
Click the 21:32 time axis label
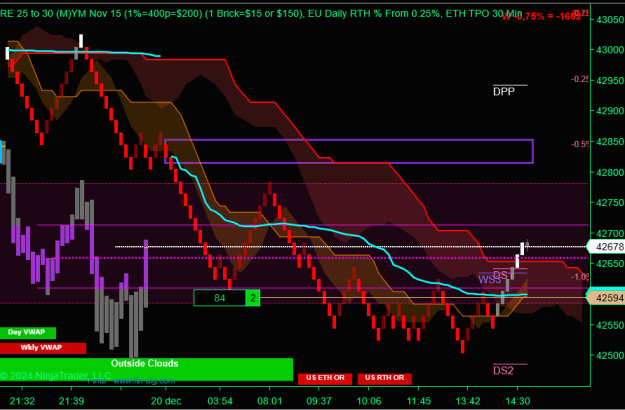tap(22, 401)
